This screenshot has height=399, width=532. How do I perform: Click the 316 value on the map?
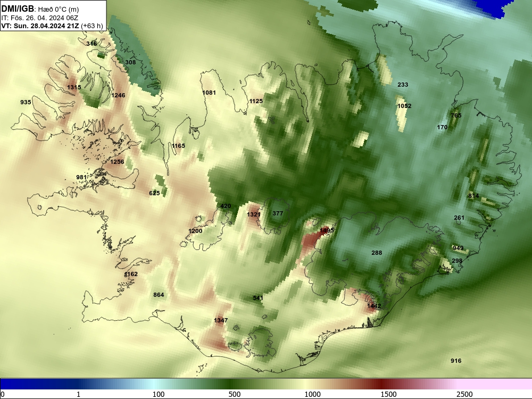(92, 44)
